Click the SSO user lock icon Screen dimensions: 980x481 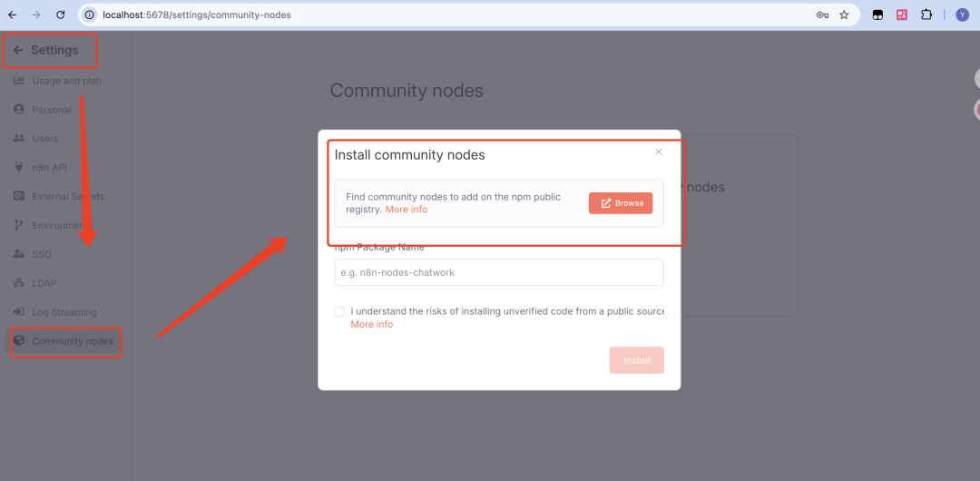click(19, 254)
